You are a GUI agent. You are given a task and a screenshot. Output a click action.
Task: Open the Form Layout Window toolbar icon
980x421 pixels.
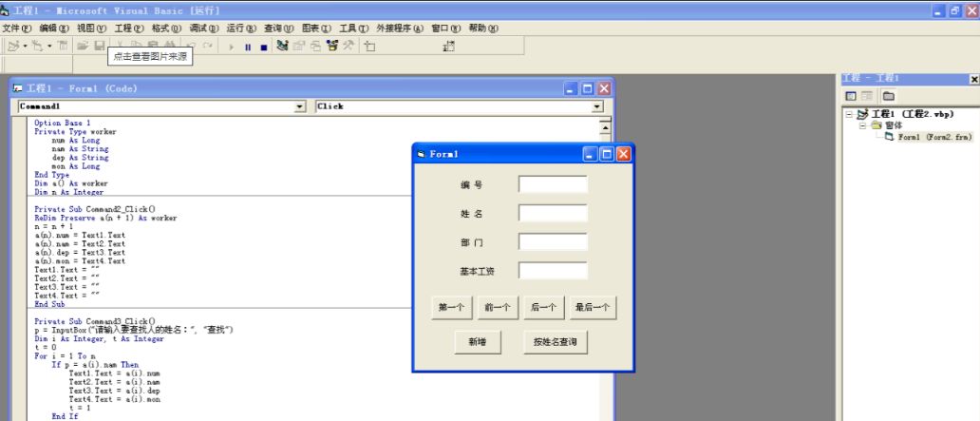pos(315,46)
